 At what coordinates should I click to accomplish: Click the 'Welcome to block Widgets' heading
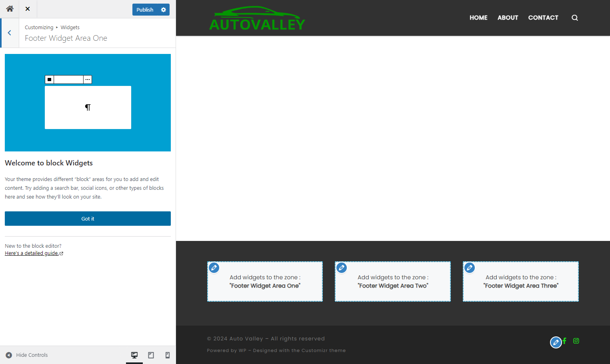tap(49, 163)
